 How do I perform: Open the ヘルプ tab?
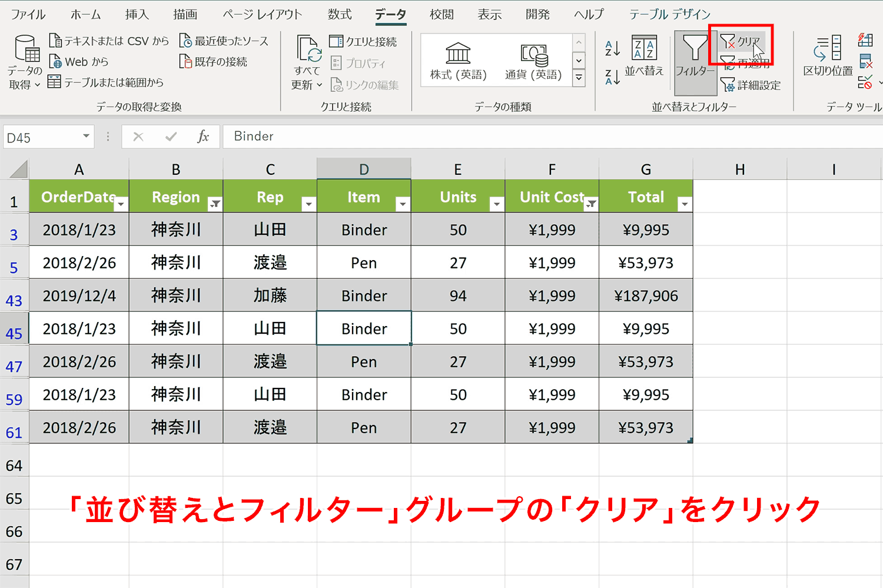[589, 14]
